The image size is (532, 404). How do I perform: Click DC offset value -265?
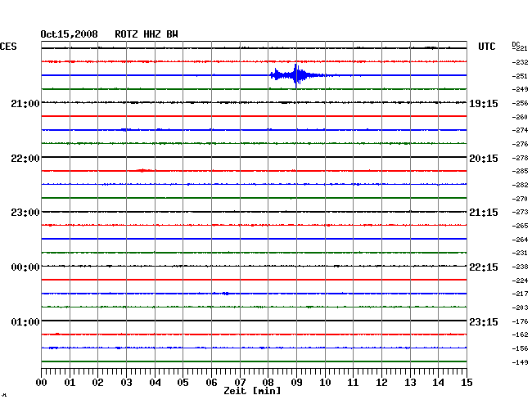click(x=520, y=226)
